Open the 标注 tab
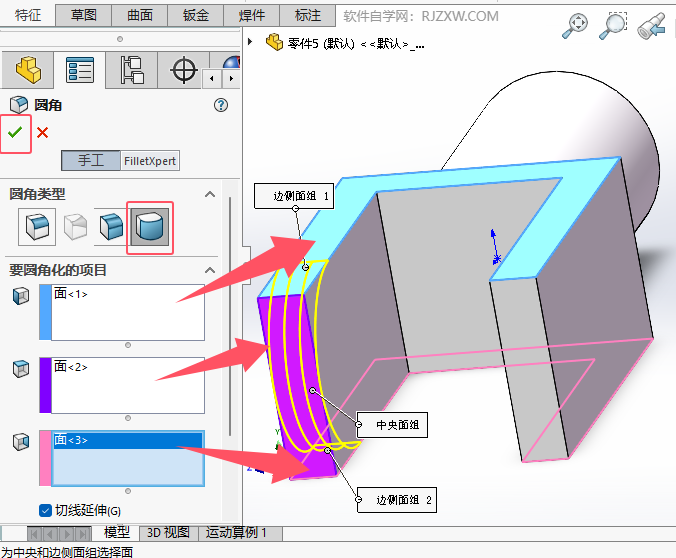This screenshot has width=676, height=558. 308,15
